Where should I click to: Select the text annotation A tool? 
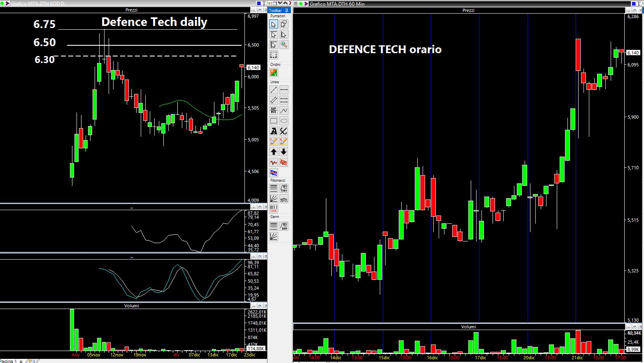pyautogui.click(x=274, y=131)
